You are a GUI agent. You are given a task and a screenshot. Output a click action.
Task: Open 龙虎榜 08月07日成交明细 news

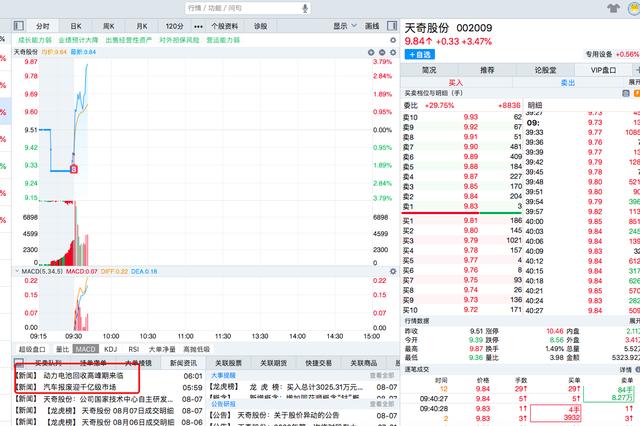109,410
